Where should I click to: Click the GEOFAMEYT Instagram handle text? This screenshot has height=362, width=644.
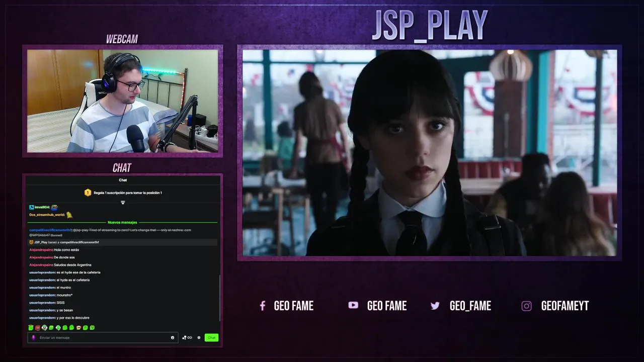tap(565, 306)
